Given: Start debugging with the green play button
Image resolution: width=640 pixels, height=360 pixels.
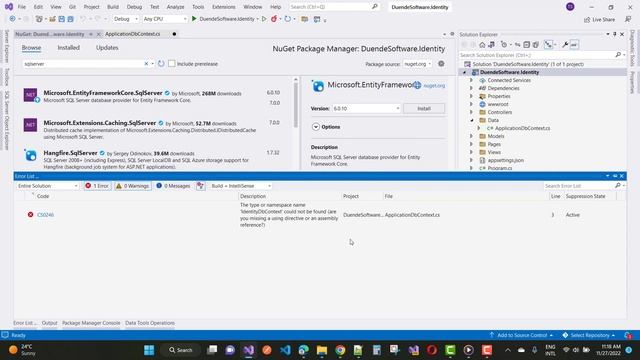Looking at the screenshot, I should click(194, 19).
